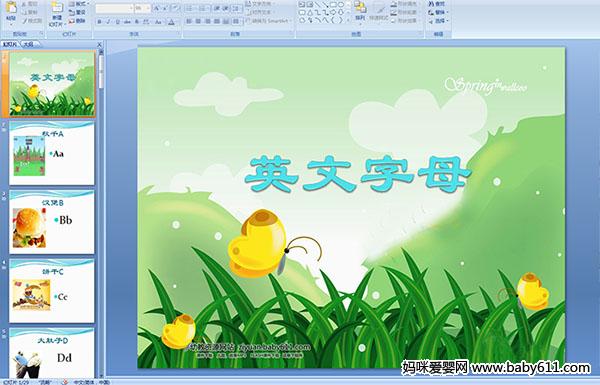Select the Bb hamburger slide thumbnail
The image size is (600, 385).
coord(52,222)
